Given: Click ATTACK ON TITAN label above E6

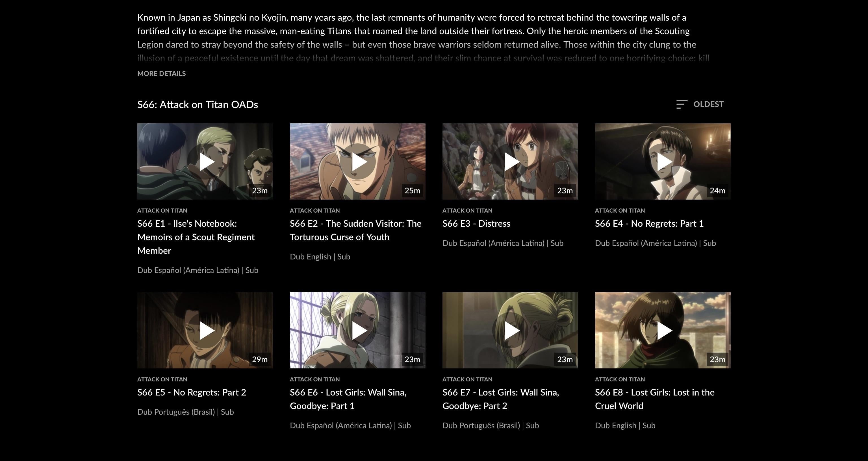Looking at the screenshot, I should point(315,379).
